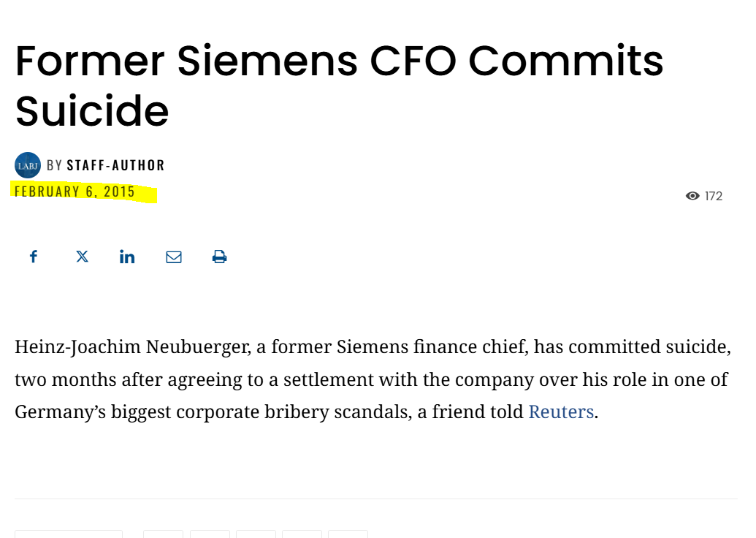
Task: Click the highlighted February 6, 2015 date
Action: click(75, 192)
